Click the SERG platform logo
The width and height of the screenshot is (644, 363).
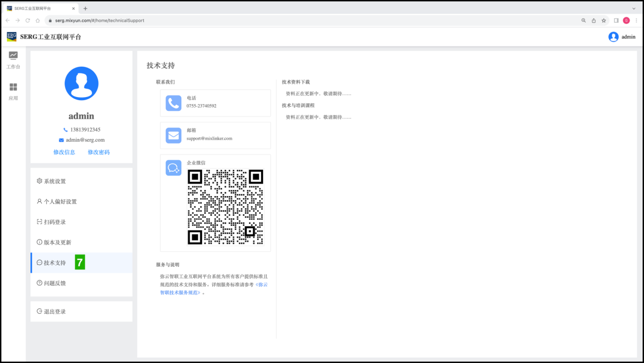click(12, 37)
